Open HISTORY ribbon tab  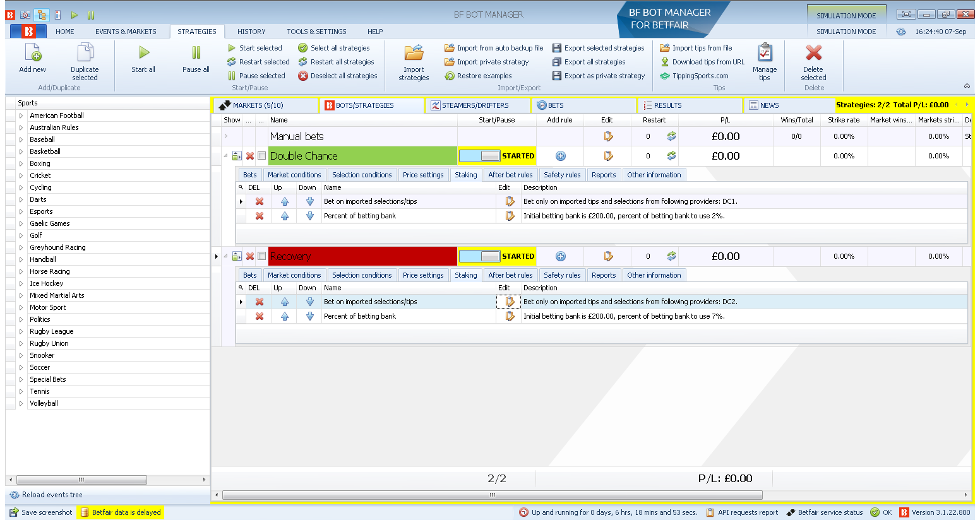pyautogui.click(x=251, y=32)
